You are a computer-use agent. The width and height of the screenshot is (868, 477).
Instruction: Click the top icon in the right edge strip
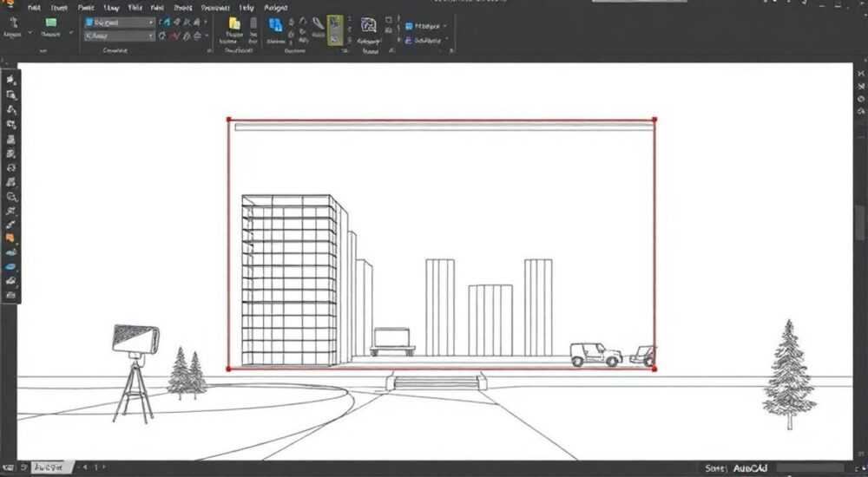[861, 73]
